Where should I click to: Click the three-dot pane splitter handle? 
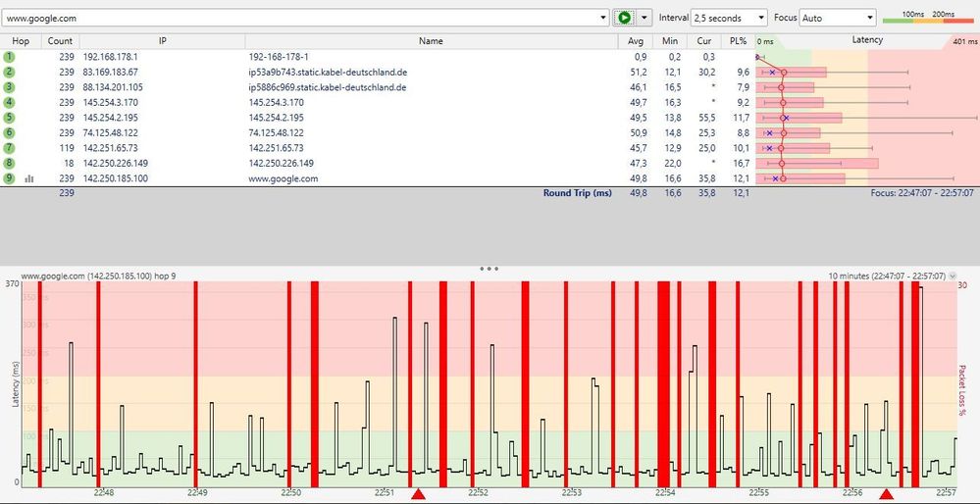point(489,269)
